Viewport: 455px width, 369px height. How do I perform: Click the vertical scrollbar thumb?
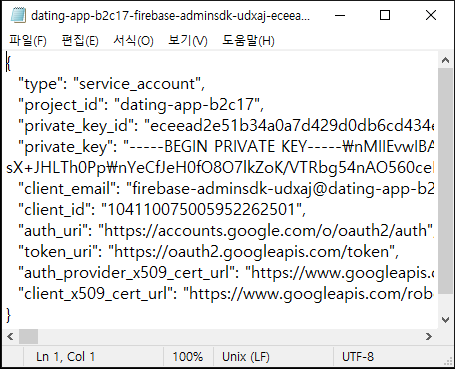(x=445, y=181)
